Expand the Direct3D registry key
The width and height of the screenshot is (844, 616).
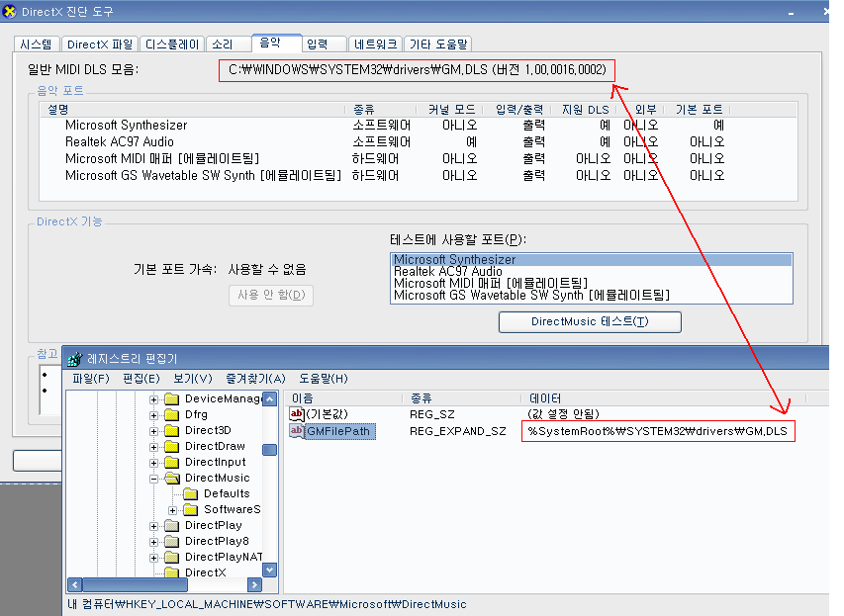click(154, 431)
